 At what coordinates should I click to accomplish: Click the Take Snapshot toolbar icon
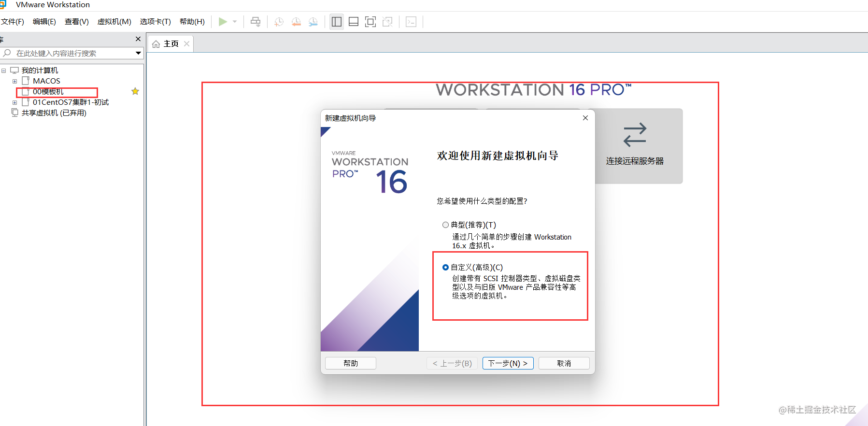tap(279, 22)
